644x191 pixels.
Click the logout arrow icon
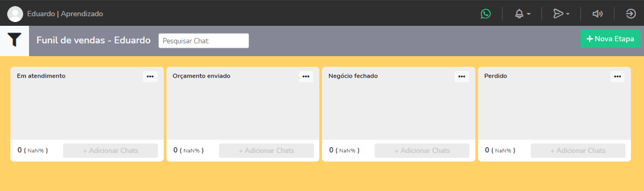[631, 14]
